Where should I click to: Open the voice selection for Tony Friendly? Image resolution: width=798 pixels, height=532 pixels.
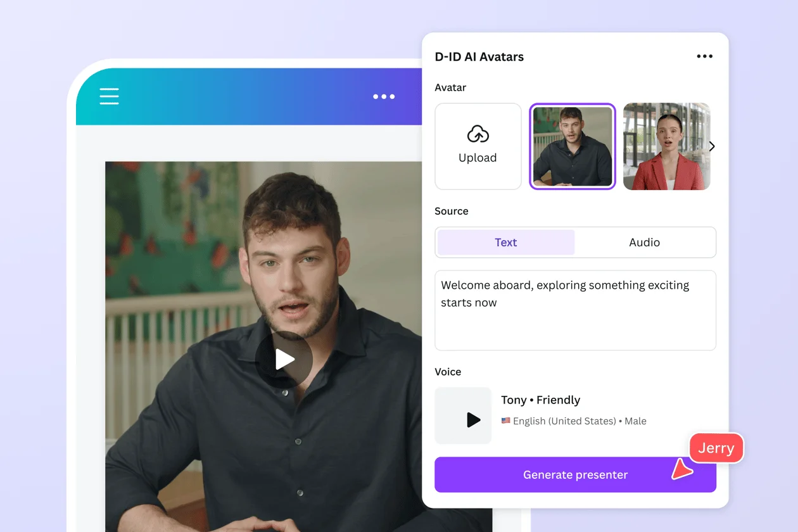540,400
